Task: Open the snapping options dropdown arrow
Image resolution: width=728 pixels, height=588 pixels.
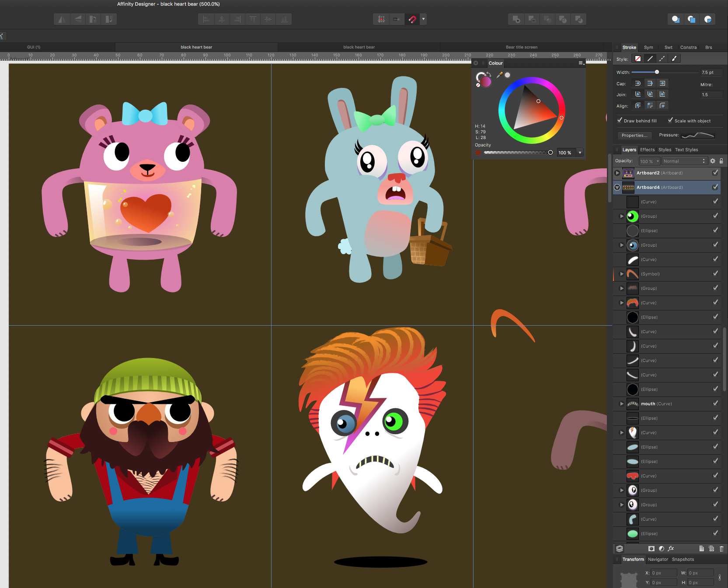Action: (423, 19)
